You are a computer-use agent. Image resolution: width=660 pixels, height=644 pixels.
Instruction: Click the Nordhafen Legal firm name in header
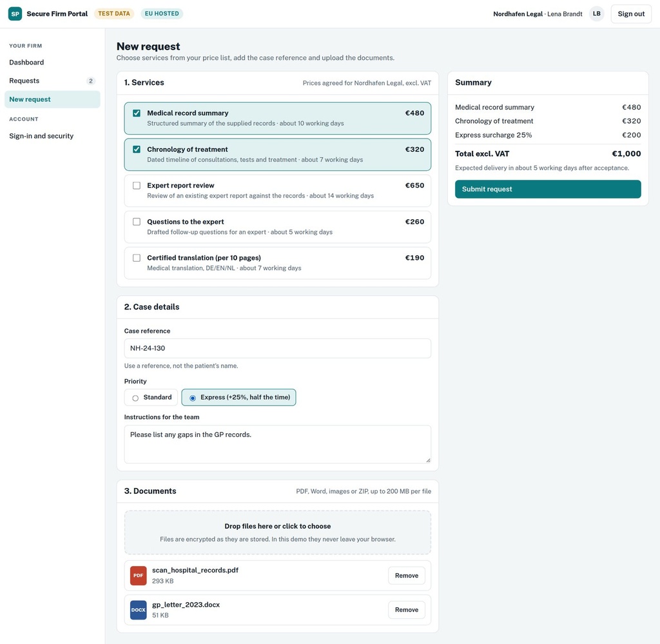pyautogui.click(x=518, y=14)
